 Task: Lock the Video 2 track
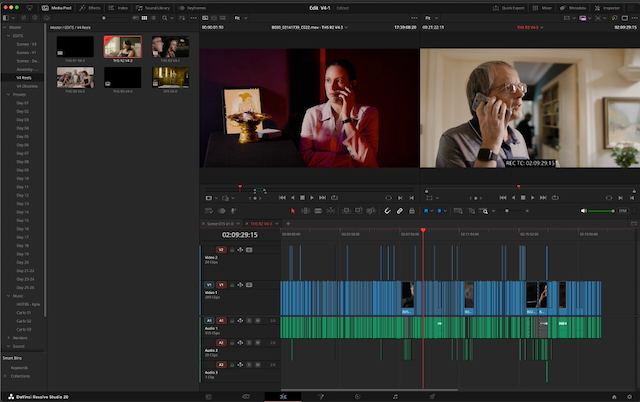click(x=232, y=250)
